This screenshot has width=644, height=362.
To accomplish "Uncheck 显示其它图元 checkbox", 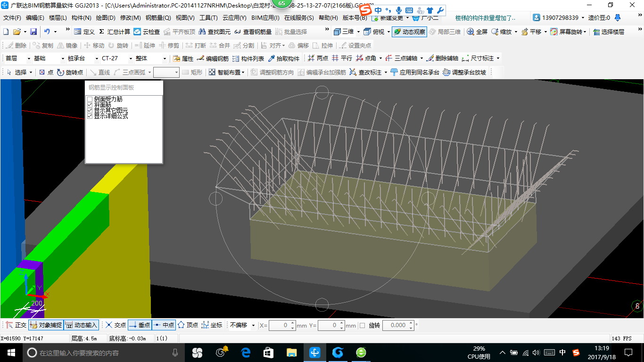I will [x=90, y=110].
